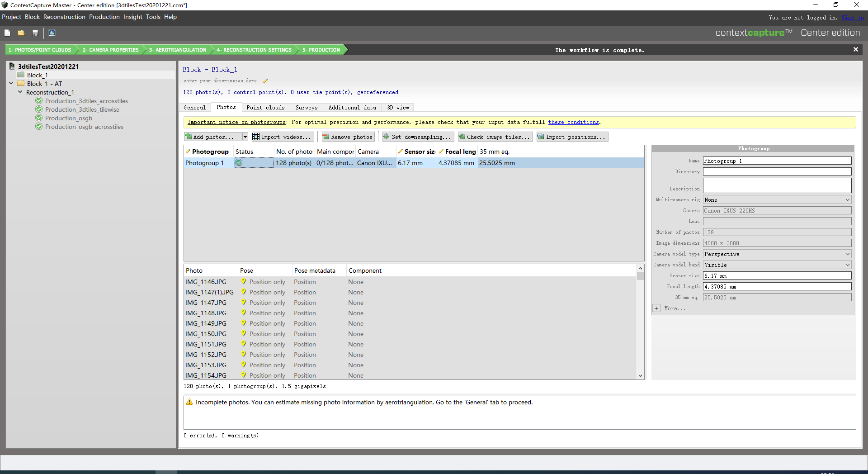
Task: Click the Production_osgb_acrosstiles status icon
Action: point(39,127)
